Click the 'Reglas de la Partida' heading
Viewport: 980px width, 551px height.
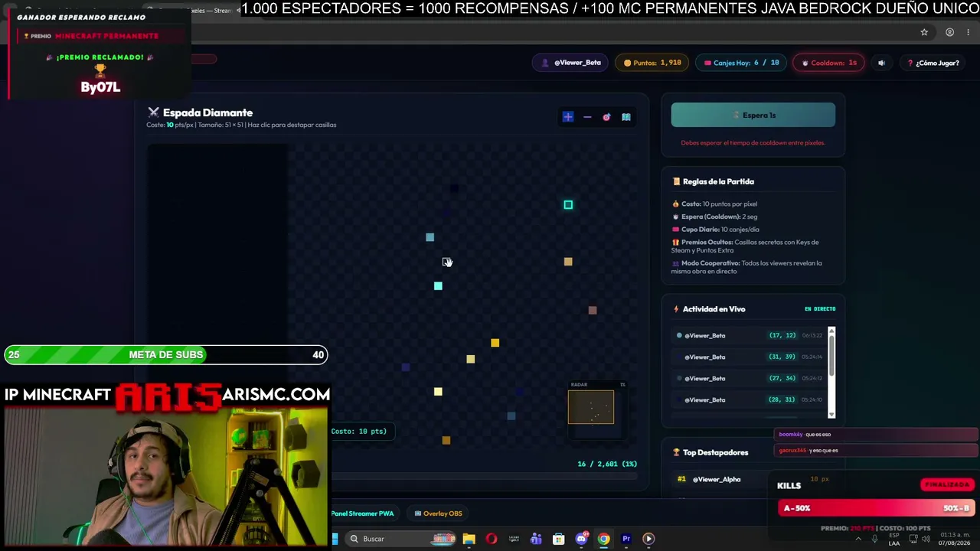(718, 181)
